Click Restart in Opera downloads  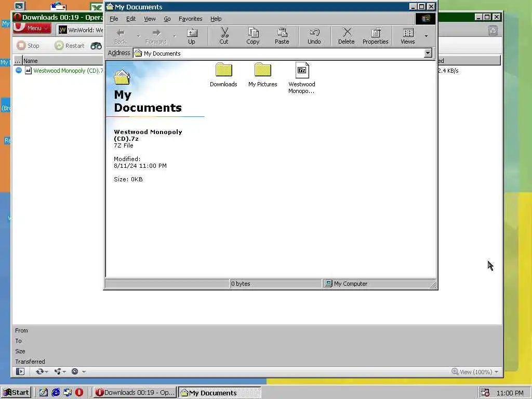(x=70, y=46)
